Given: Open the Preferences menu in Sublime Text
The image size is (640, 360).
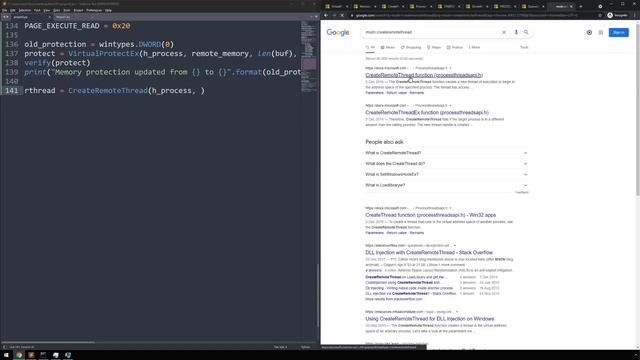Looking at the screenshot, I should (x=94, y=10).
